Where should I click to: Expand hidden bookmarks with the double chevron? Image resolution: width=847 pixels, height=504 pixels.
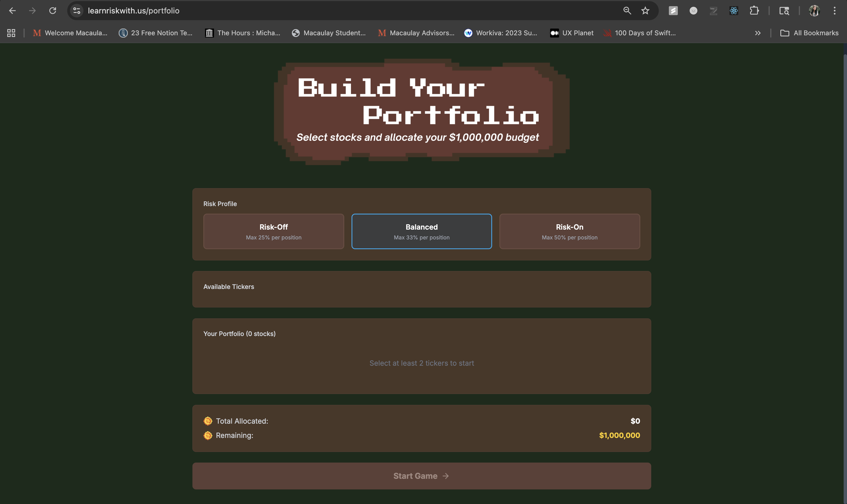point(758,33)
